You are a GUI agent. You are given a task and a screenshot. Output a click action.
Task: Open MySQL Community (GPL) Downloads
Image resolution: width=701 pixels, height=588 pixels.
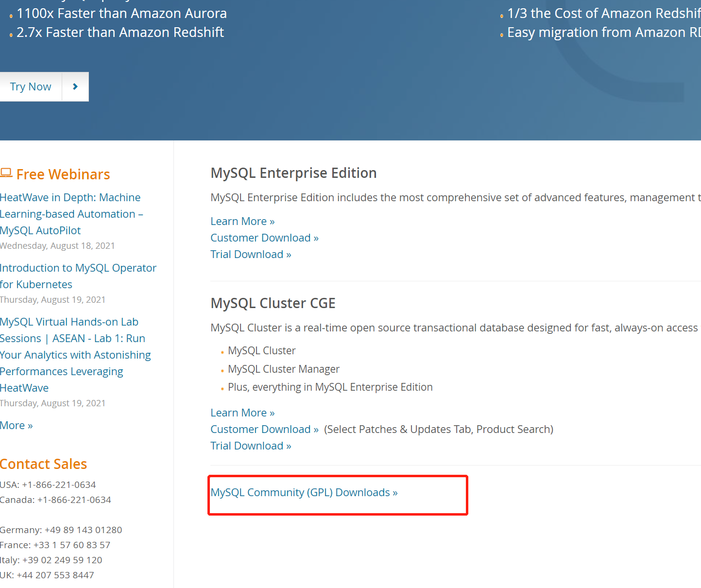[x=304, y=492]
